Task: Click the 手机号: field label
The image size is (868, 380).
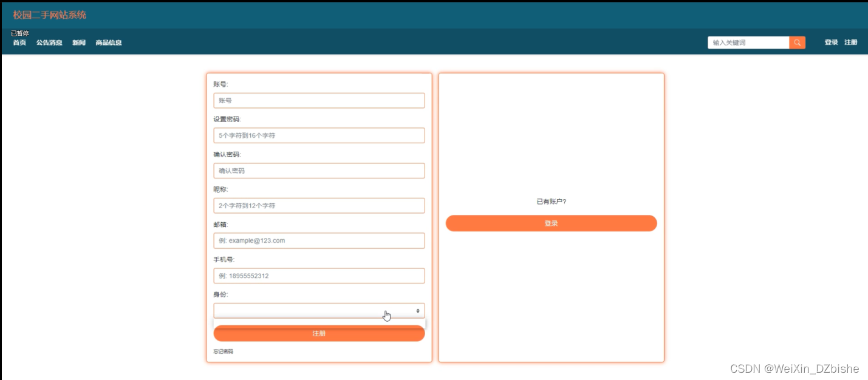Action: 224,259
